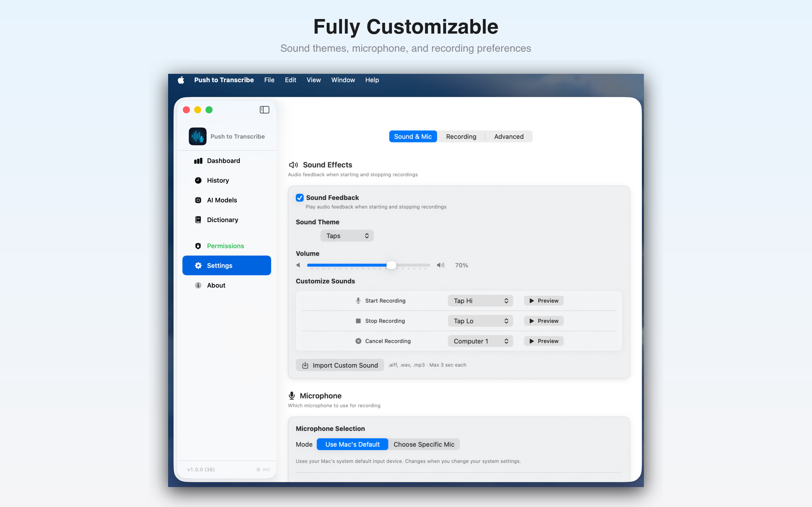
Task: Uncheck the Sound Feedback checkbox
Action: pos(300,197)
